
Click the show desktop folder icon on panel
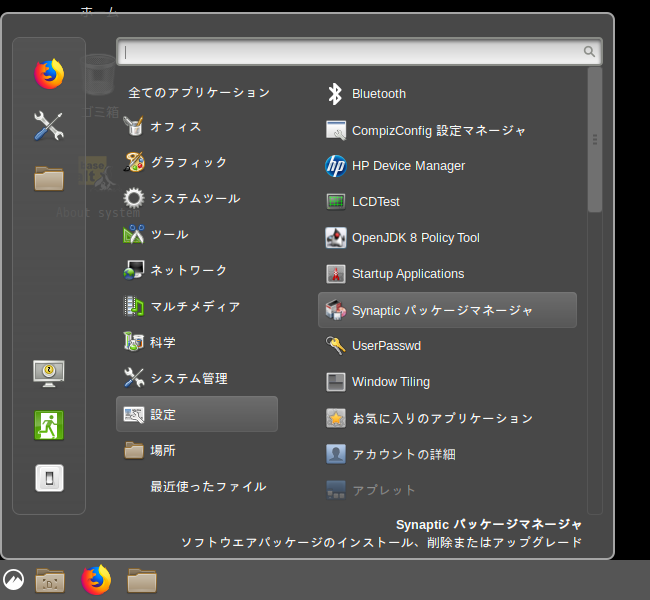pos(50,581)
